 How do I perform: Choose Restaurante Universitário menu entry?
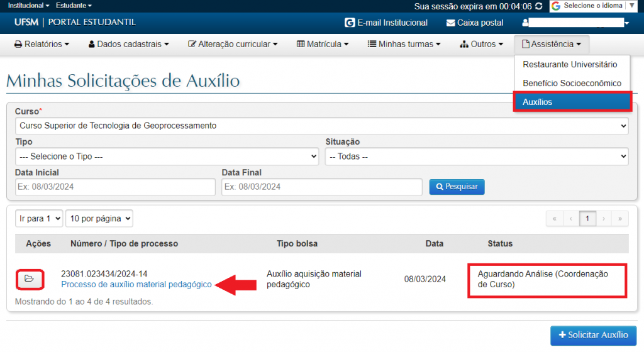pyautogui.click(x=570, y=65)
